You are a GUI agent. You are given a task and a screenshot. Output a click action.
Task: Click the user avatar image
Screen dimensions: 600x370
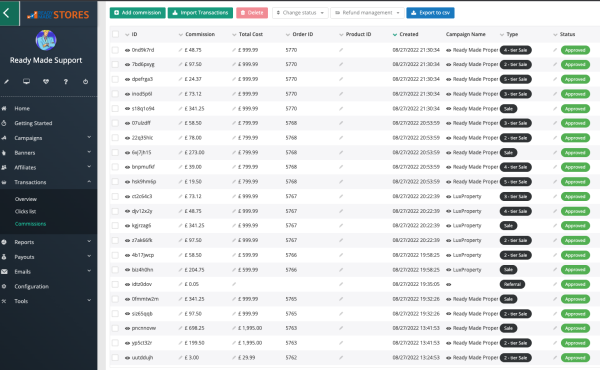pos(46,40)
